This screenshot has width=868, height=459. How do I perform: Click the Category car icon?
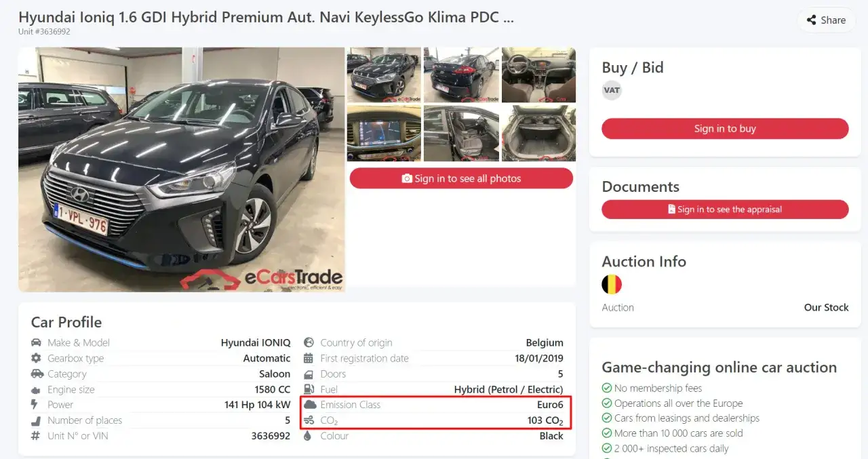37,374
